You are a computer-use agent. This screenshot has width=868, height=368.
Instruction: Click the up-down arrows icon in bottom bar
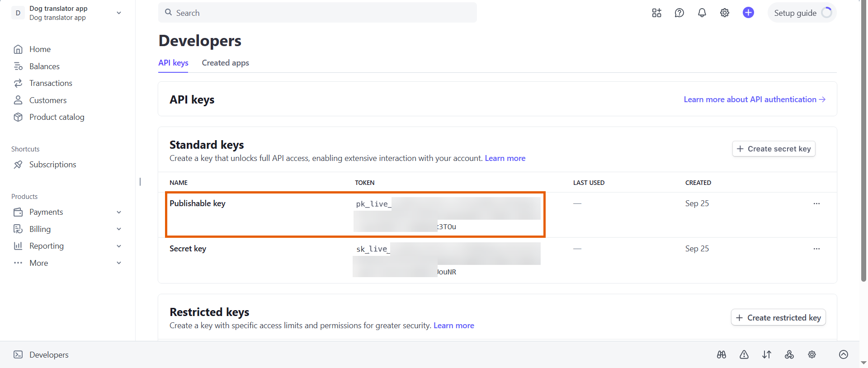click(x=767, y=354)
